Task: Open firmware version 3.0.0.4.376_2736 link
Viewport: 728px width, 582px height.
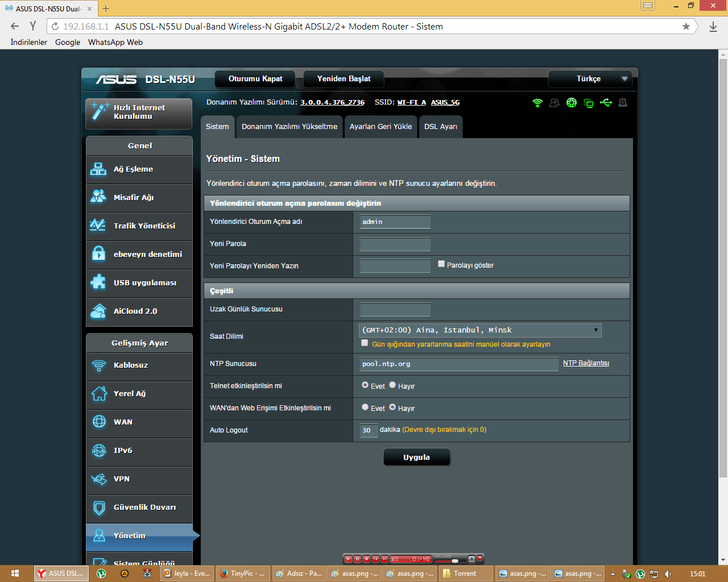Action: pyautogui.click(x=332, y=102)
